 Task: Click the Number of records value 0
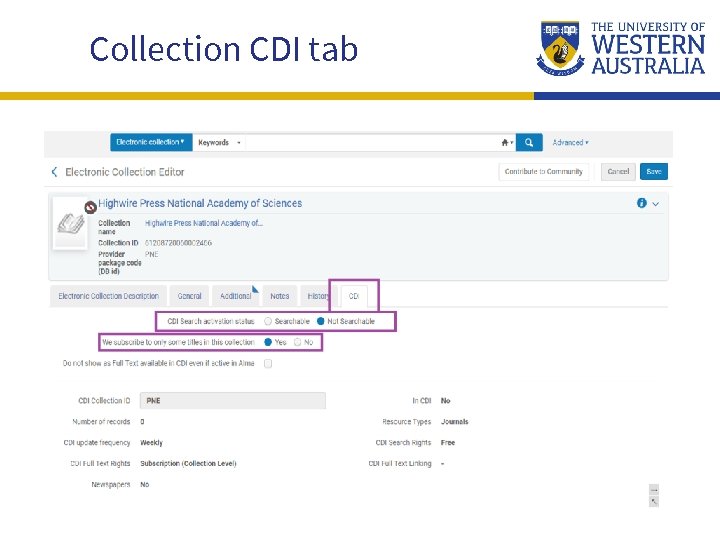point(142,422)
